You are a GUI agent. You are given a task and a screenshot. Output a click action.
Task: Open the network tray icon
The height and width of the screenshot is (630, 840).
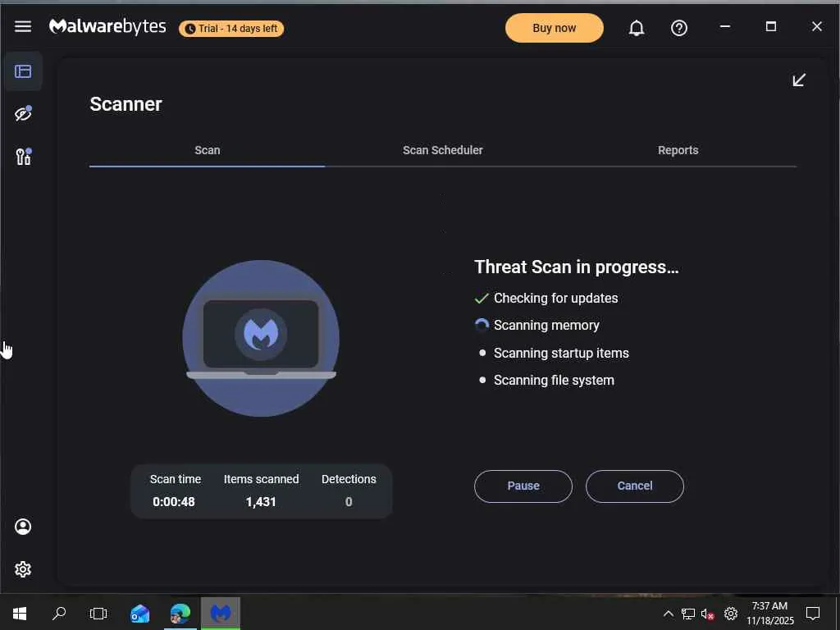[688, 614]
